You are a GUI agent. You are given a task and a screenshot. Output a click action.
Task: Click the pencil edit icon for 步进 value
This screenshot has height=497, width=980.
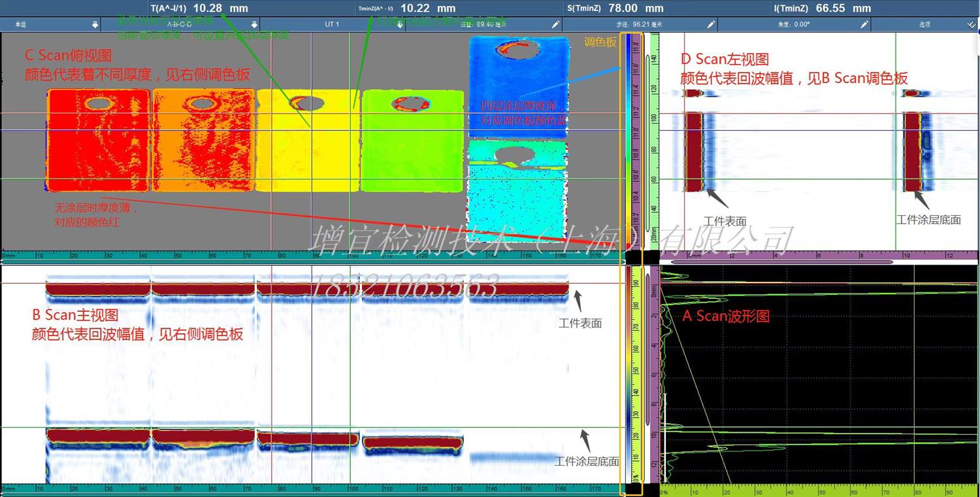[711, 24]
